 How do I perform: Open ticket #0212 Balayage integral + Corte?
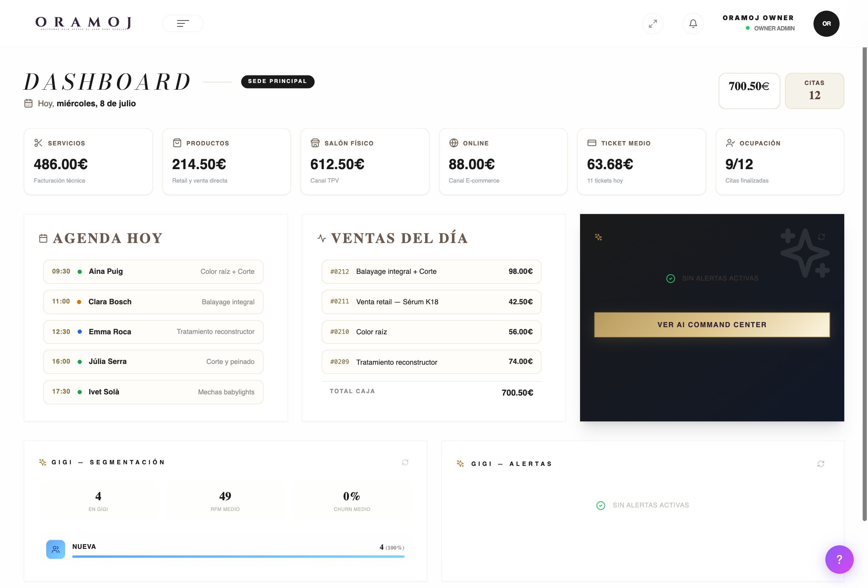coord(431,271)
